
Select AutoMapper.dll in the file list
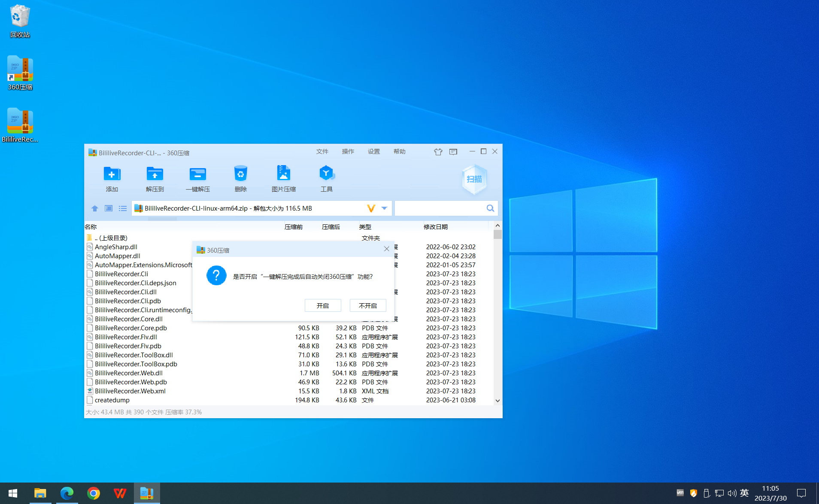tap(118, 256)
